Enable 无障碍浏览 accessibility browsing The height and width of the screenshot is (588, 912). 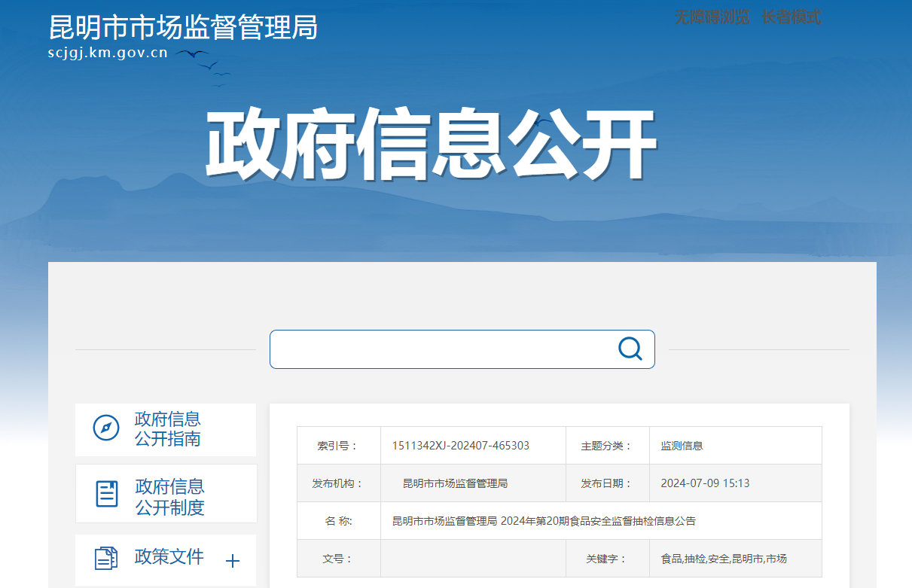coord(712,17)
